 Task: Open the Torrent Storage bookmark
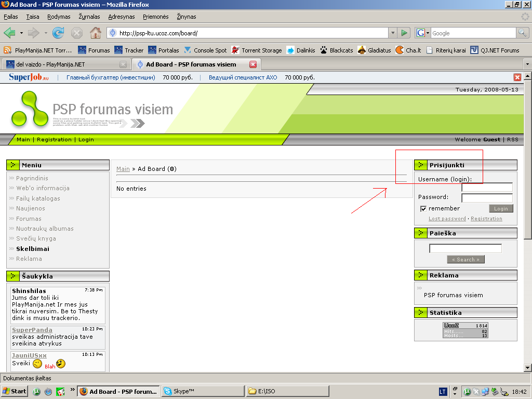(257, 50)
